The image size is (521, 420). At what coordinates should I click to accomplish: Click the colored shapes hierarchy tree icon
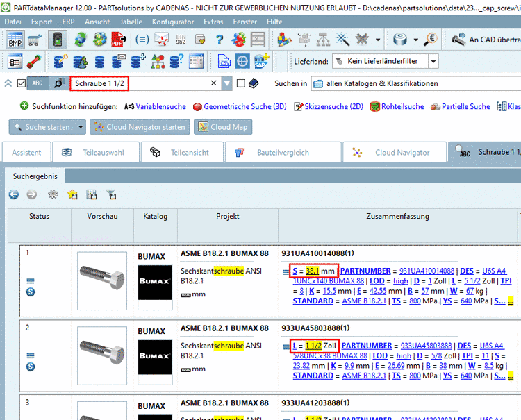pos(158,61)
